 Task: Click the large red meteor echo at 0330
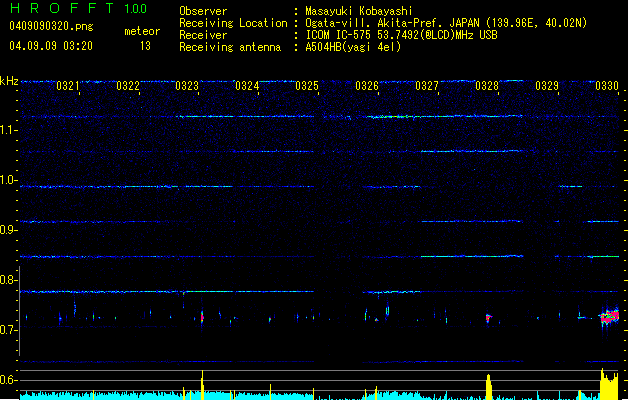[x=610, y=316]
